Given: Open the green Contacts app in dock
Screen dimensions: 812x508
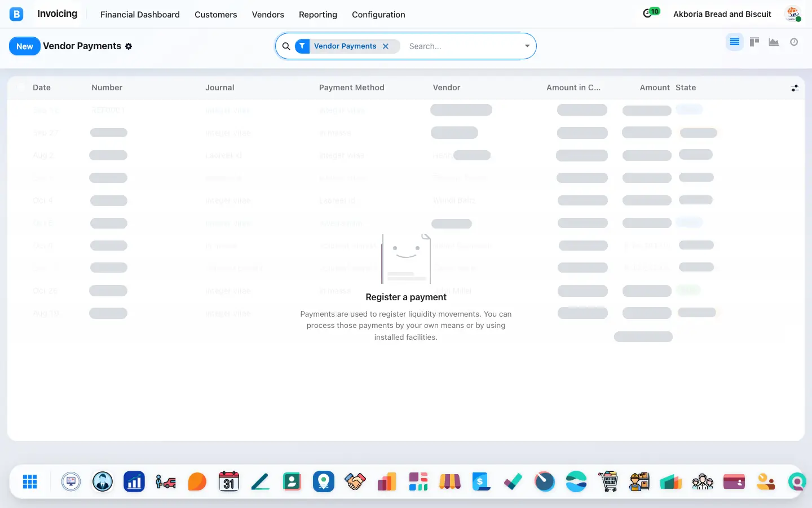Looking at the screenshot, I should pyautogui.click(x=292, y=481).
